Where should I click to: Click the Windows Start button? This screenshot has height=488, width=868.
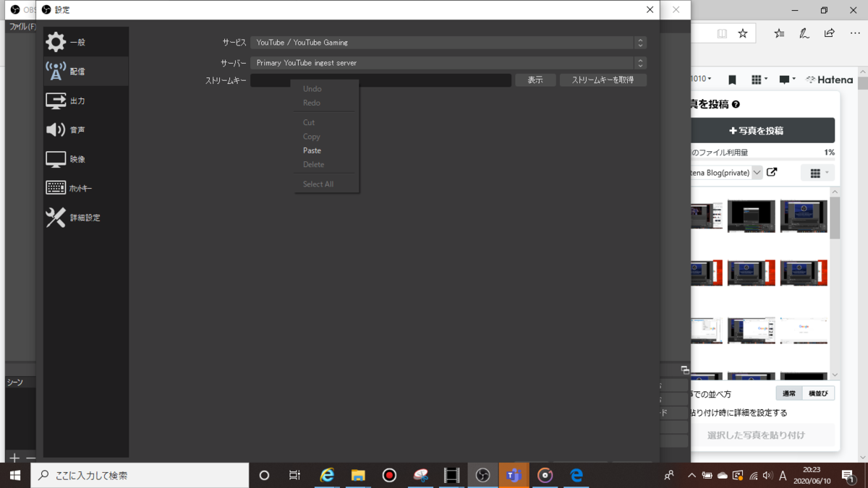coord(14,475)
